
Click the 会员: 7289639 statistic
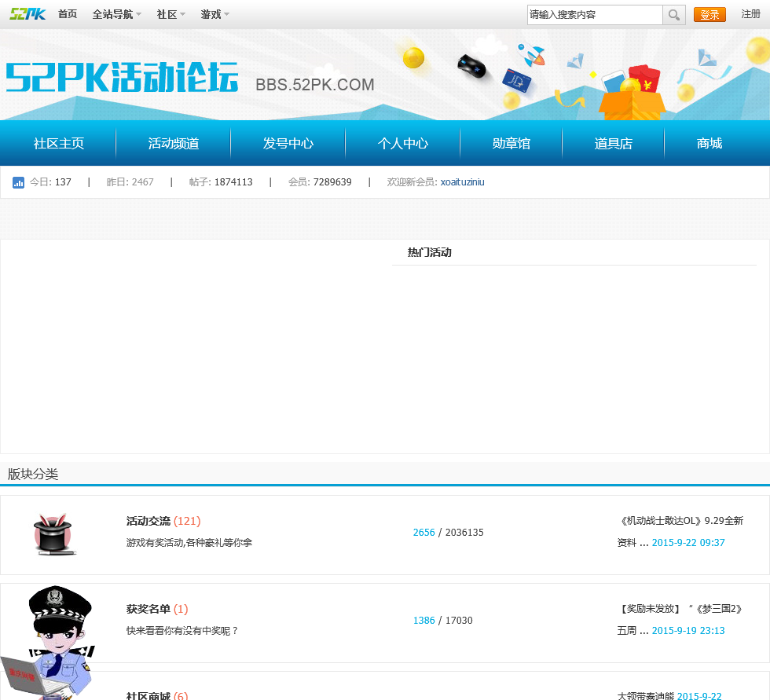(x=320, y=182)
